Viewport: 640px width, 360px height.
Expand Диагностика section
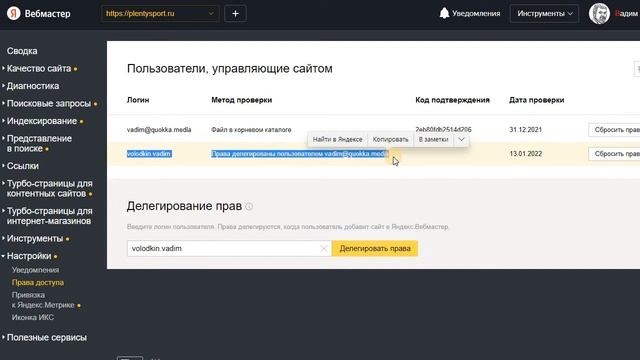(33, 86)
